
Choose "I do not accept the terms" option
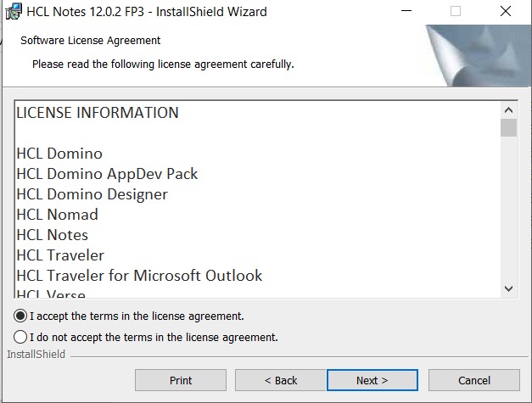pyautogui.click(x=20, y=337)
